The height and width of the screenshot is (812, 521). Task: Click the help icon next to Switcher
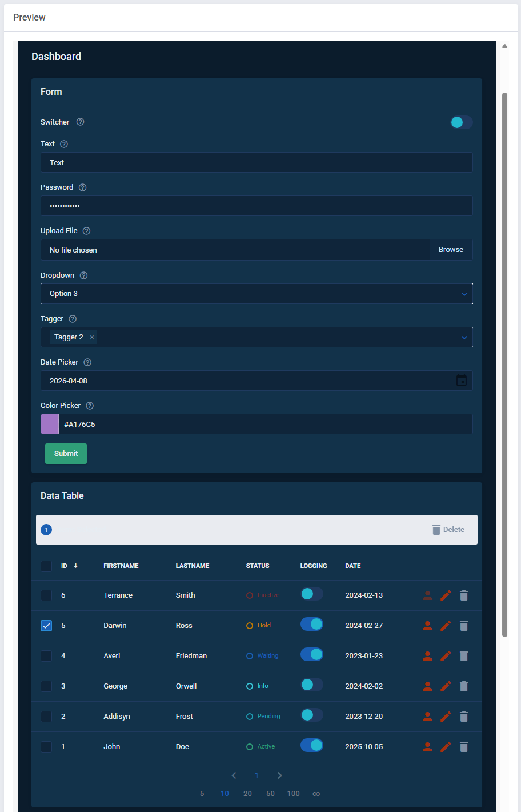pos(81,122)
